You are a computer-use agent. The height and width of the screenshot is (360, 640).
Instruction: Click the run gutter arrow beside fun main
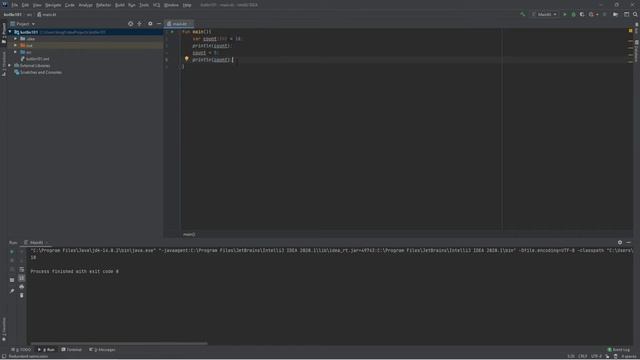(x=172, y=31)
